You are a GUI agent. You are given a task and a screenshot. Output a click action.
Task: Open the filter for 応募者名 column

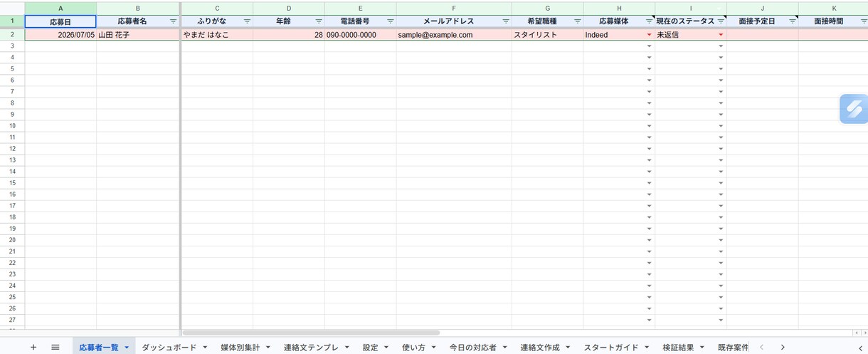pyautogui.click(x=173, y=21)
